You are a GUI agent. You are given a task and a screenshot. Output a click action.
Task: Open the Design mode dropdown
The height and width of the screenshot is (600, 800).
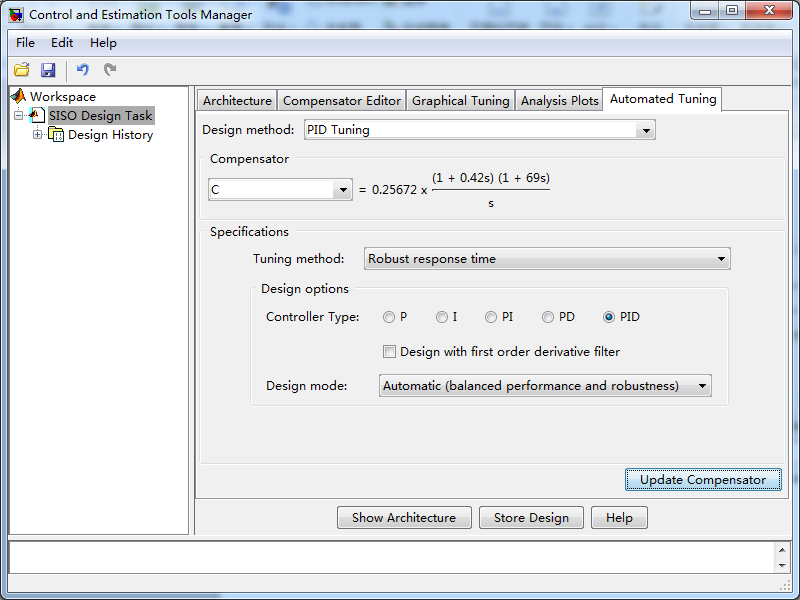pos(703,386)
